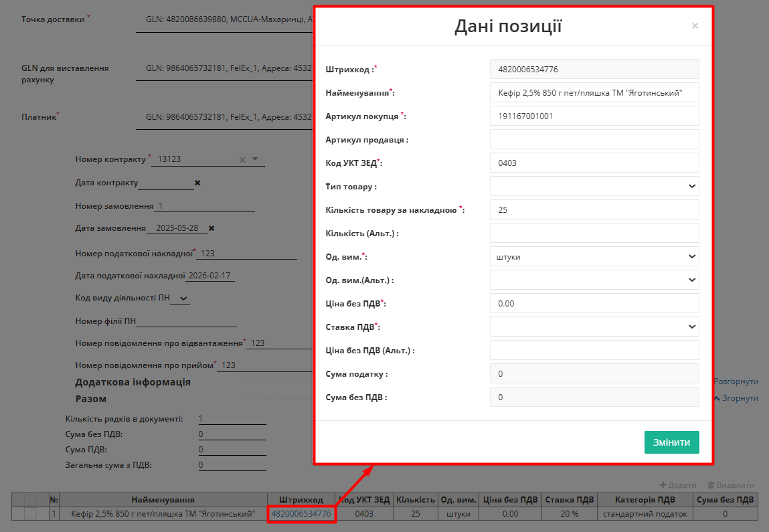Viewport: 769px width, 532px height.
Task: Edit the Код УКТ ЗЕД field in dialog
Action: coord(594,163)
